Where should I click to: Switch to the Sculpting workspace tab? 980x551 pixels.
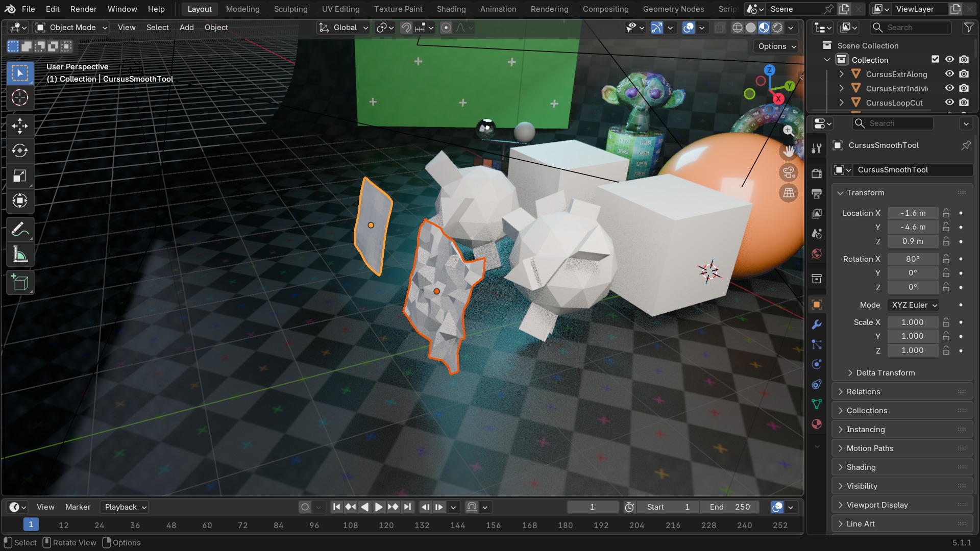point(290,9)
